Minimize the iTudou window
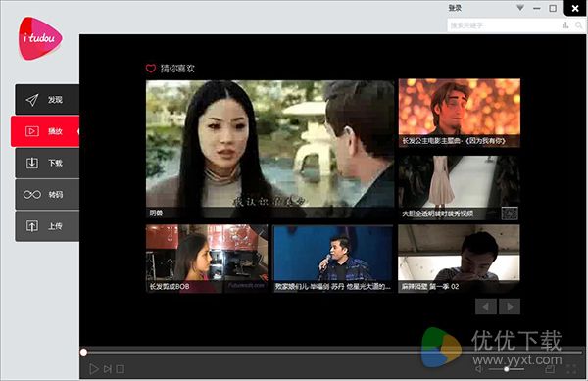Viewport: 588px width, 381px height. coord(537,8)
